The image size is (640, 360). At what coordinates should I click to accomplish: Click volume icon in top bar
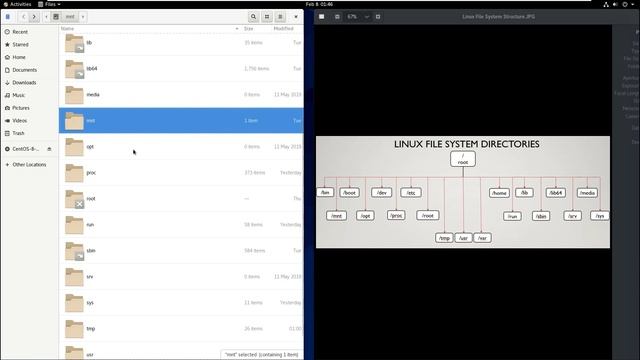click(x=615, y=4)
